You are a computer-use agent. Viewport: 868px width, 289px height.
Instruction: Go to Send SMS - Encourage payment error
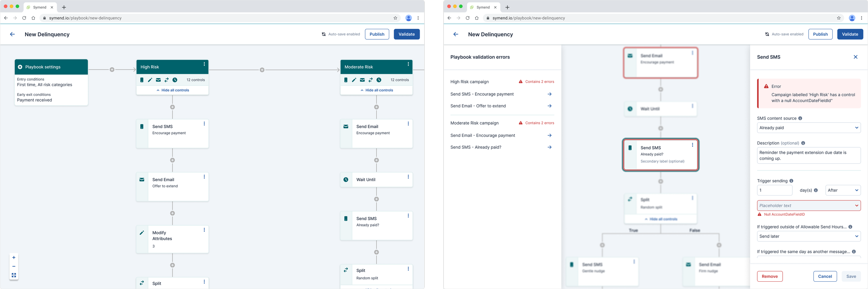pyautogui.click(x=550, y=94)
